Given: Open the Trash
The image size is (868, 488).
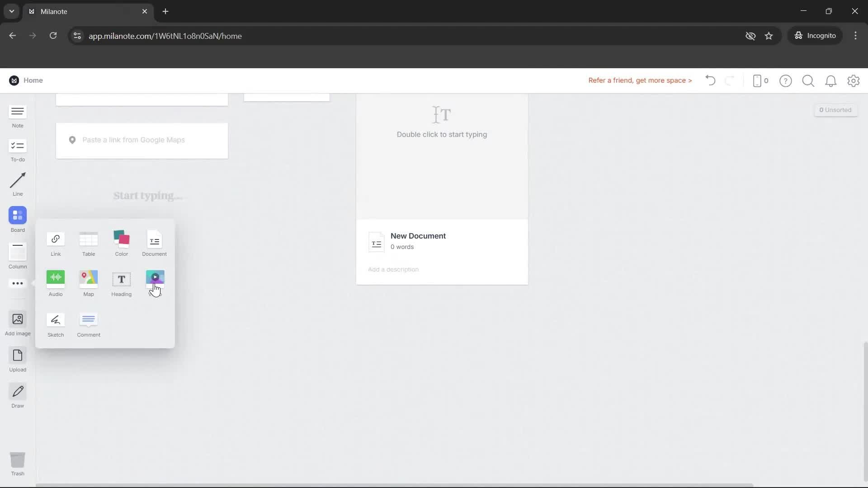Looking at the screenshot, I should [x=17, y=463].
